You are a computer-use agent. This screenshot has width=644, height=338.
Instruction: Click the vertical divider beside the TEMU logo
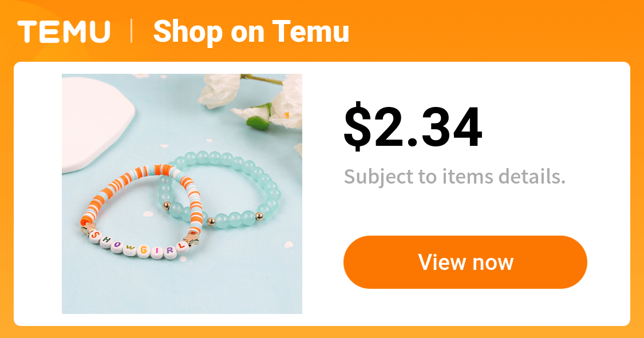132,31
